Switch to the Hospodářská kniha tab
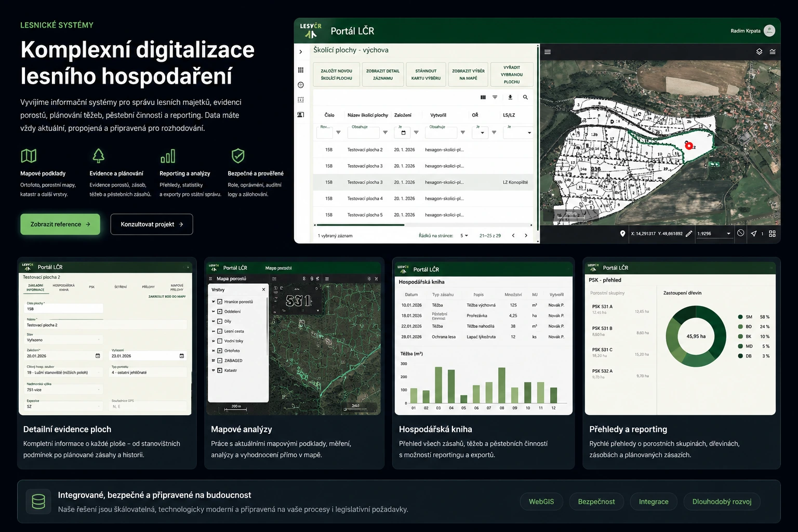Viewport: 798px width, 532px height. tap(64, 287)
